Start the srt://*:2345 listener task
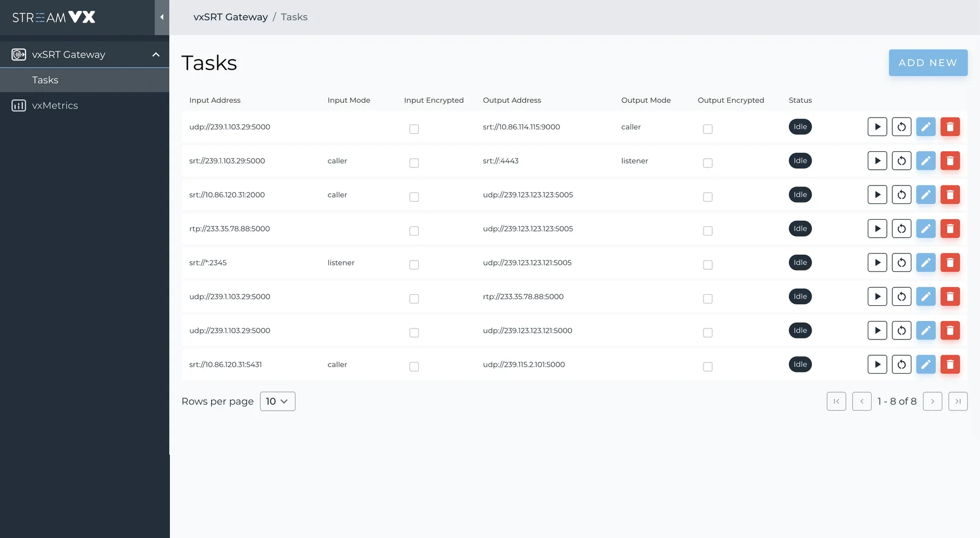This screenshot has width=980, height=538. click(x=877, y=262)
